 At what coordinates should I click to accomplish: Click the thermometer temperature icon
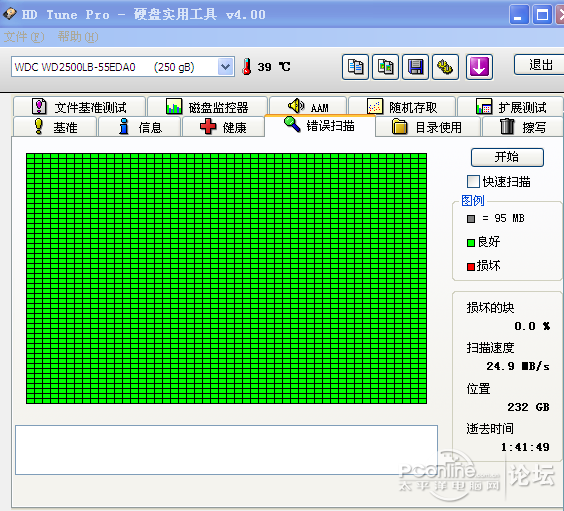tap(247, 67)
